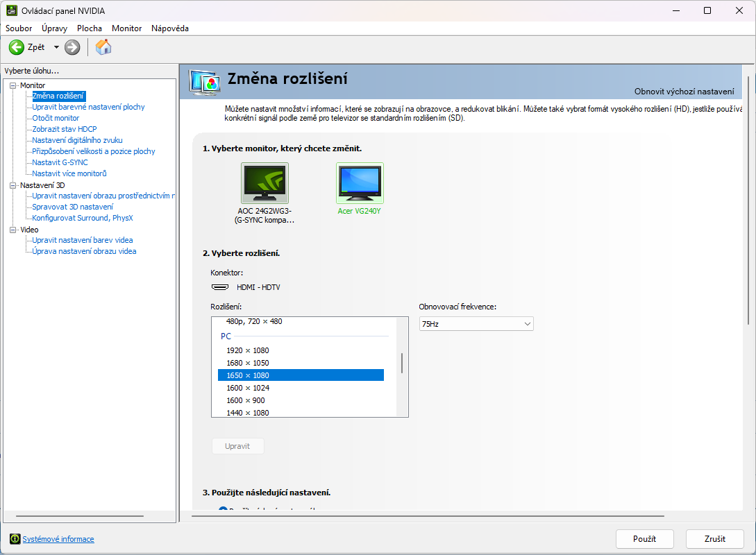
Task: Select the Acer VG240Y monitor icon
Action: pos(360,183)
